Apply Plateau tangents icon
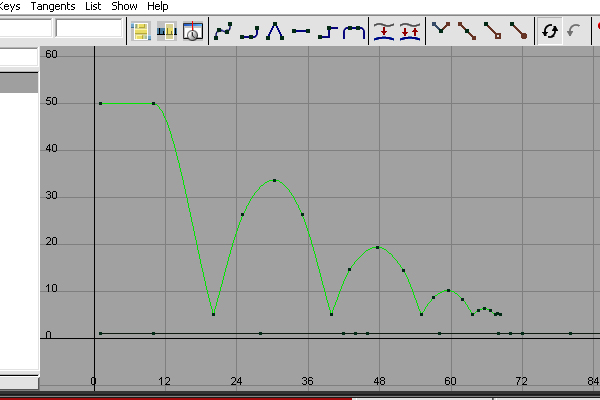Image resolution: width=600 pixels, height=400 pixels. coord(354,32)
